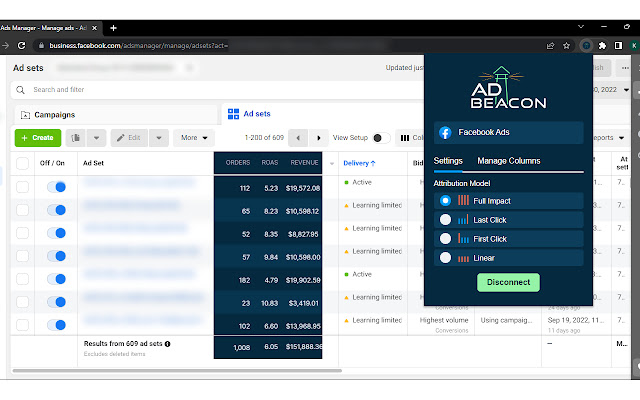Click total revenue $151,888.36 cell
This screenshot has height=400, width=640.
(303, 347)
